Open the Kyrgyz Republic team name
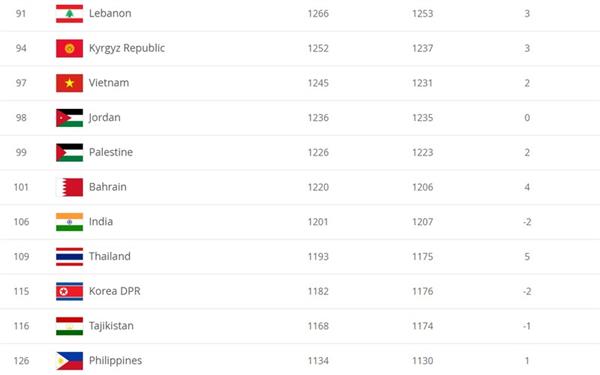 pos(127,48)
